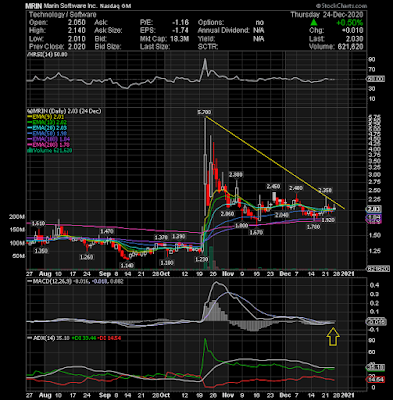
Task: Click the Open value 2.050
Action: pos(76,22)
